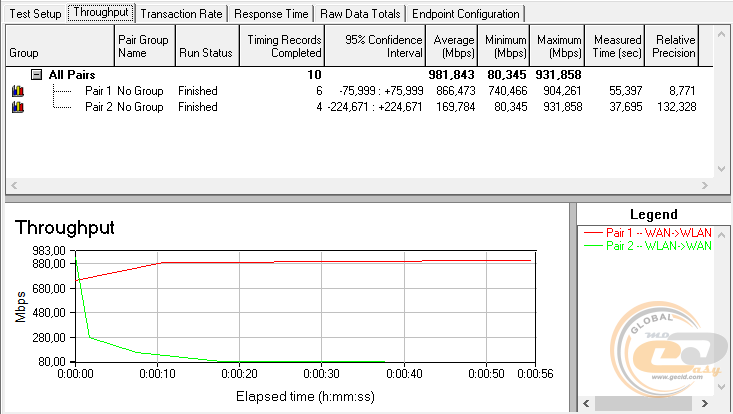Click the Pair Group Name column header

pyautogui.click(x=144, y=46)
